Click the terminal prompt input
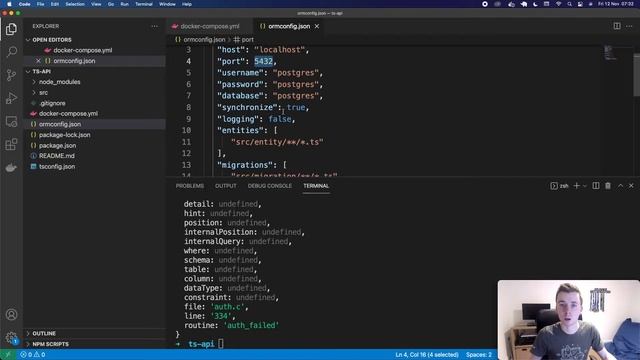Viewport: 640px width, 360px height. coord(221,344)
